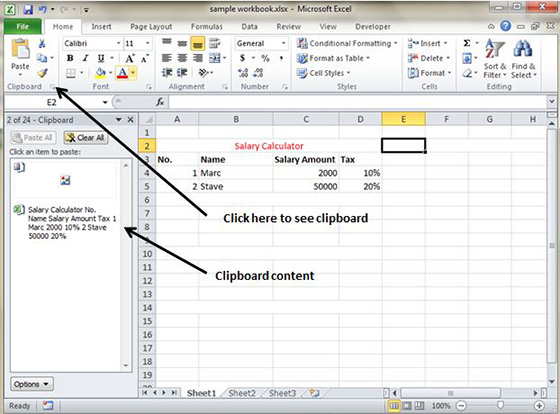Switch to Sheet2 tab
The height and width of the screenshot is (414, 560).
[242, 393]
